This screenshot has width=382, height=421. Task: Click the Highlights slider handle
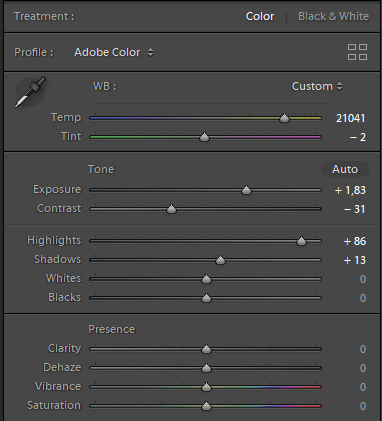[x=301, y=241]
